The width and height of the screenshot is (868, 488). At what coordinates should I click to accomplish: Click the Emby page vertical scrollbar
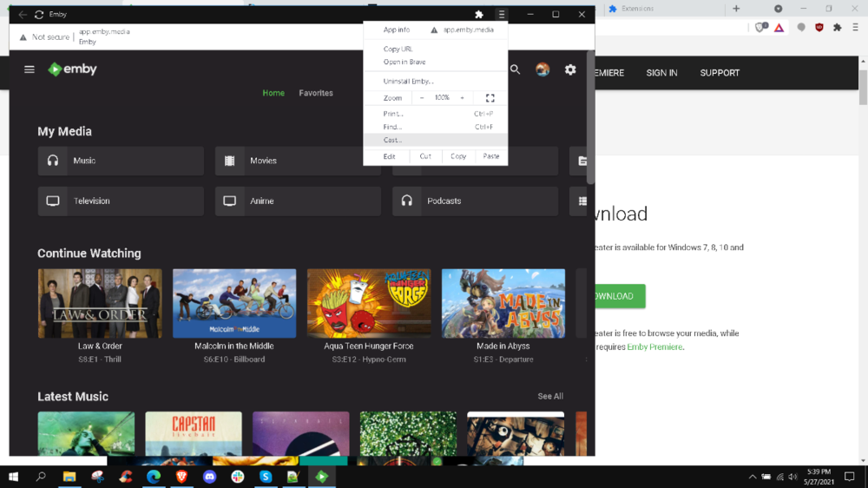tap(591, 122)
